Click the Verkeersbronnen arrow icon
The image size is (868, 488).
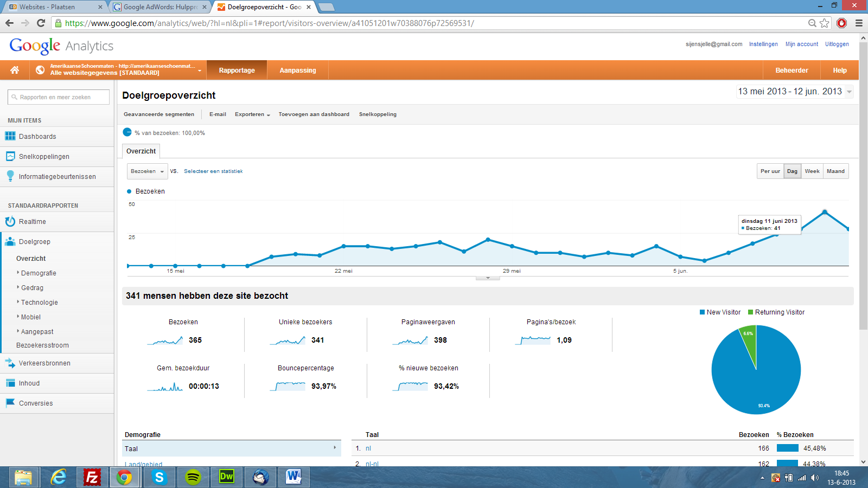pos(10,363)
